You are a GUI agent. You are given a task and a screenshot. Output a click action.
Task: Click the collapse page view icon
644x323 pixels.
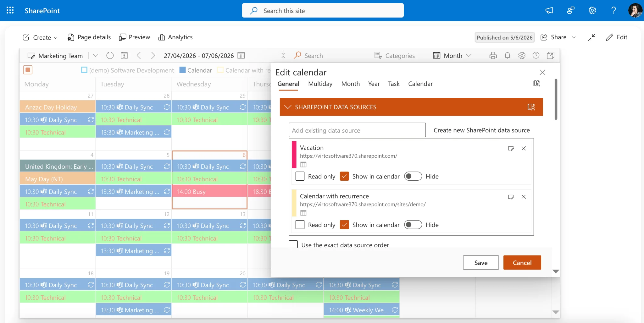(591, 37)
